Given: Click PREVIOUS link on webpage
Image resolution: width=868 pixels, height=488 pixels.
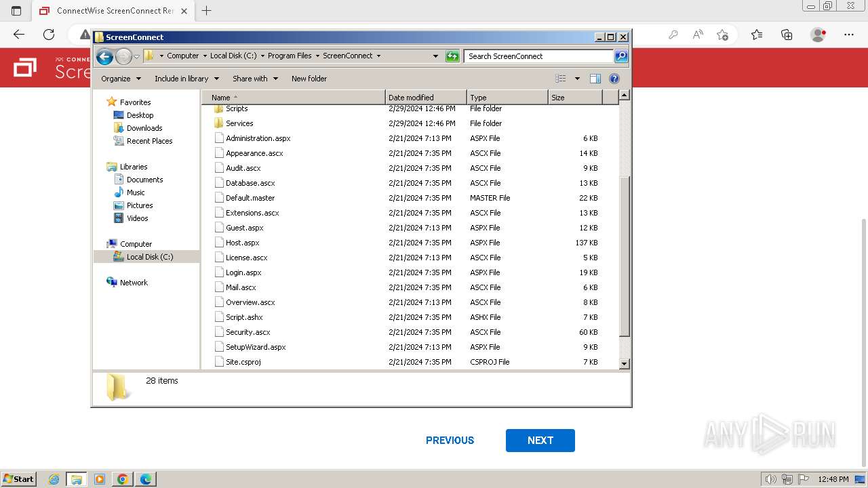Looking at the screenshot, I should click(450, 441).
